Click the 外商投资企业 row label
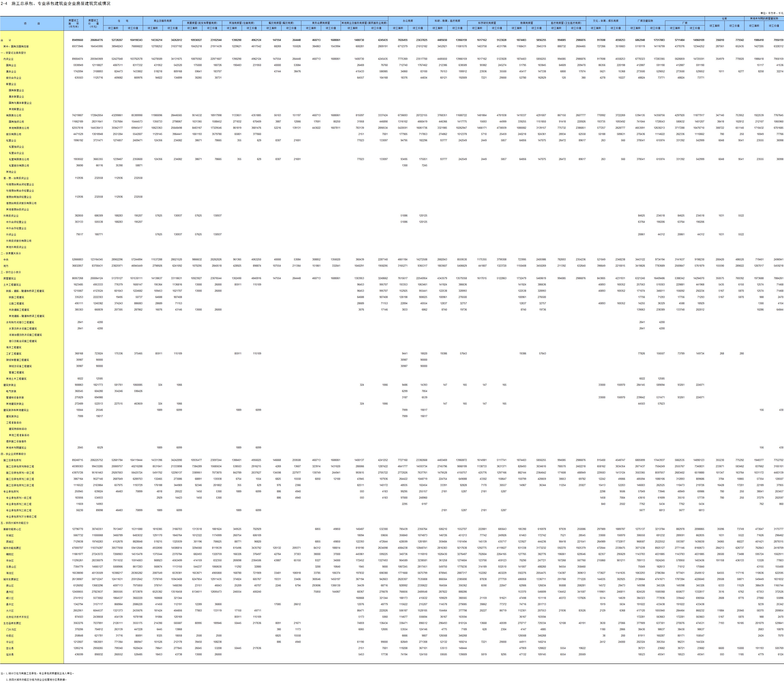 tap(11, 216)
